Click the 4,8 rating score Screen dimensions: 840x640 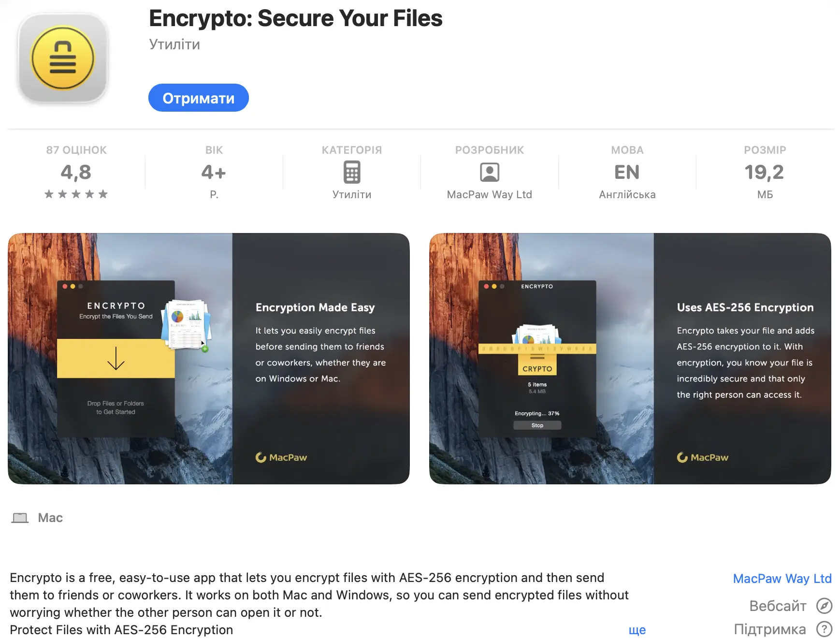click(76, 172)
